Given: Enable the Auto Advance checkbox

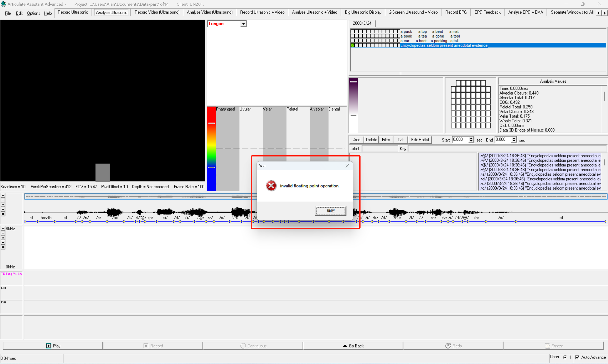Looking at the screenshot, I should pos(578,357).
